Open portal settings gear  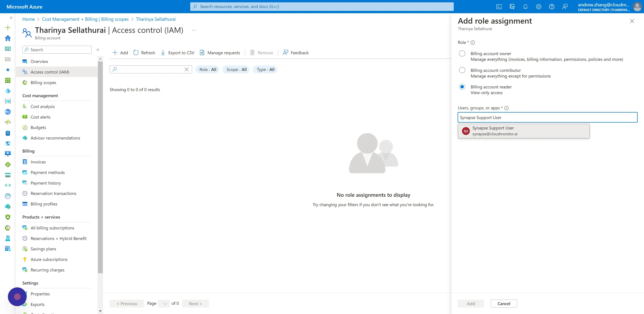(539, 7)
